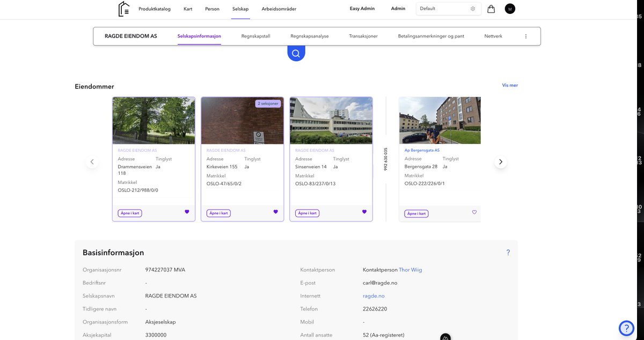
Task: Click organisation number 974227037 MVA
Action: tap(165, 270)
